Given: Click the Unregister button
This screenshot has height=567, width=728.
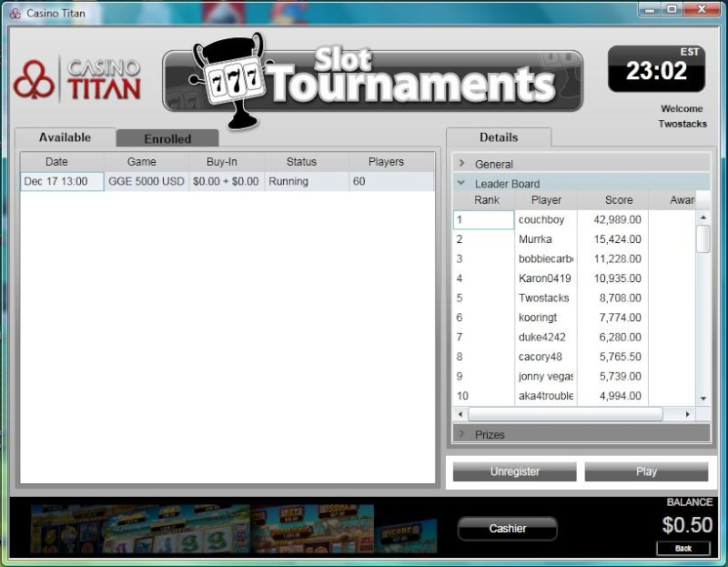Looking at the screenshot, I should point(514,471).
